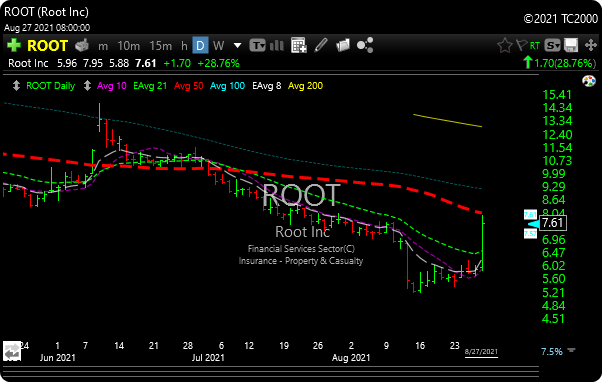This screenshot has height=382, width=602.
Task: Open the TV chart template icon
Action: tap(257, 46)
